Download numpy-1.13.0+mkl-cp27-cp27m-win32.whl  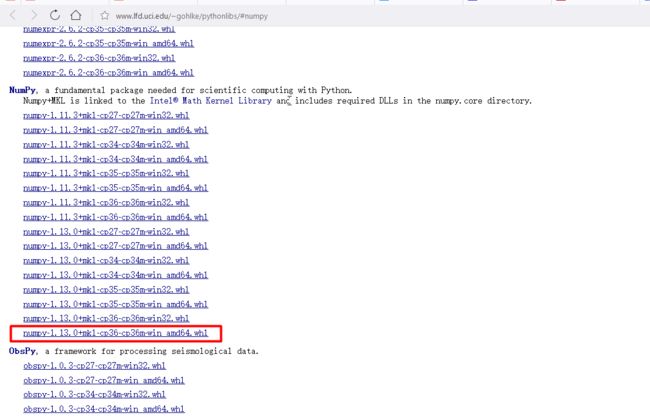click(106, 231)
